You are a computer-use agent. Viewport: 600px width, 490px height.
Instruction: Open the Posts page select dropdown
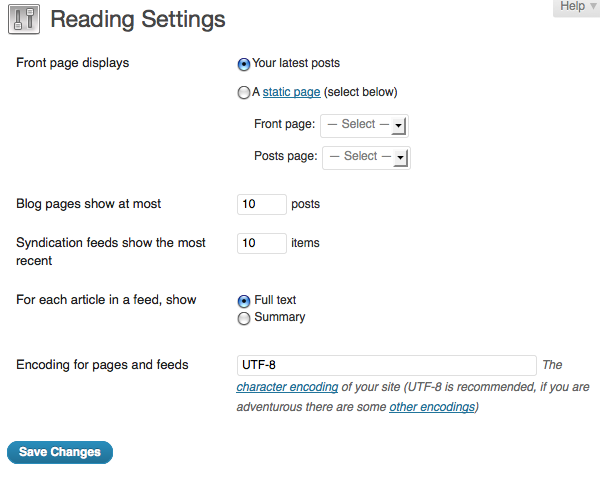pos(366,157)
